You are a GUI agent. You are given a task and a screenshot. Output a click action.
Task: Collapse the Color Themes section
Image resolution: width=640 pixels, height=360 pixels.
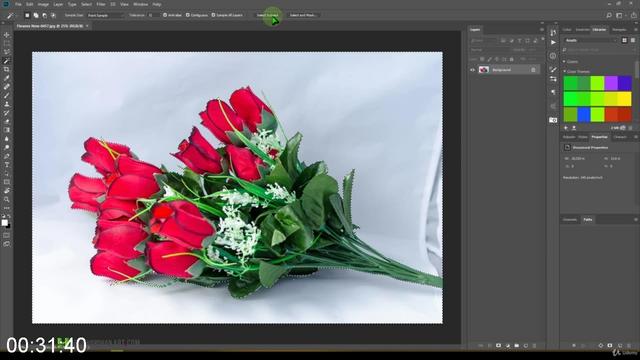click(564, 71)
